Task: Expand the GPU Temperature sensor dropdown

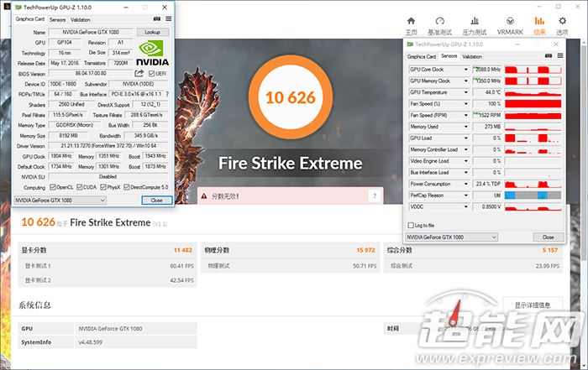Action: (x=466, y=92)
